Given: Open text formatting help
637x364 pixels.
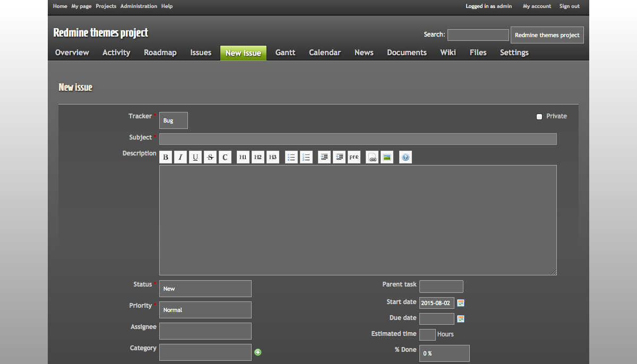Looking at the screenshot, I should pos(406,157).
